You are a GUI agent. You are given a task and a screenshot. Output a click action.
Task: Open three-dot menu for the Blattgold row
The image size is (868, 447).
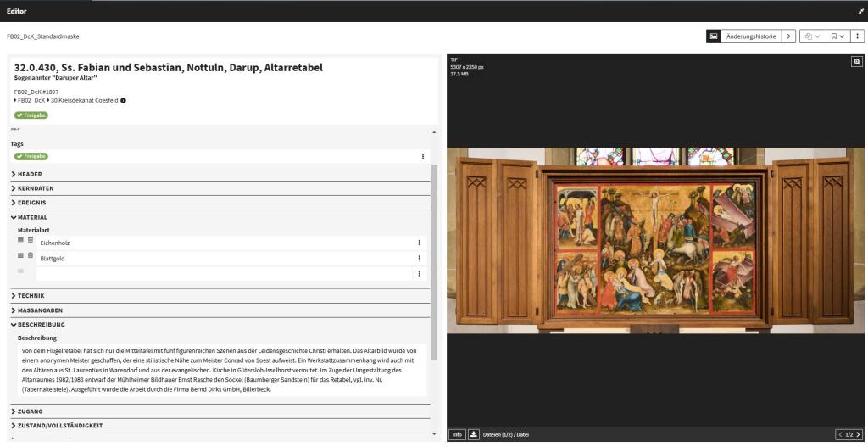pyautogui.click(x=419, y=258)
